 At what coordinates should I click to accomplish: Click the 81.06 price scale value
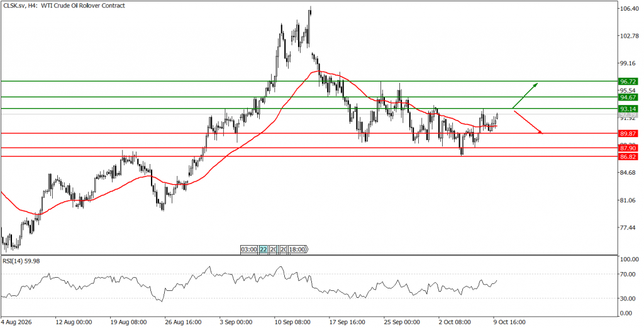[x=630, y=200]
